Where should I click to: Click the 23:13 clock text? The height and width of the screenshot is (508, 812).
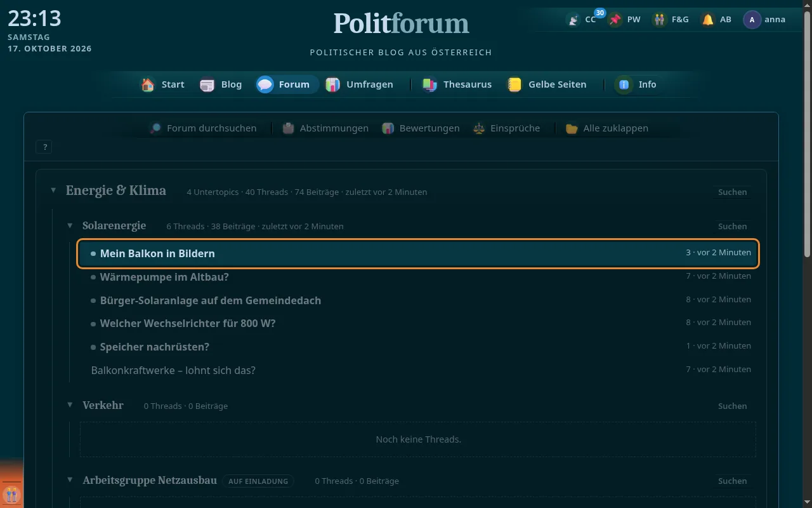pos(34,18)
